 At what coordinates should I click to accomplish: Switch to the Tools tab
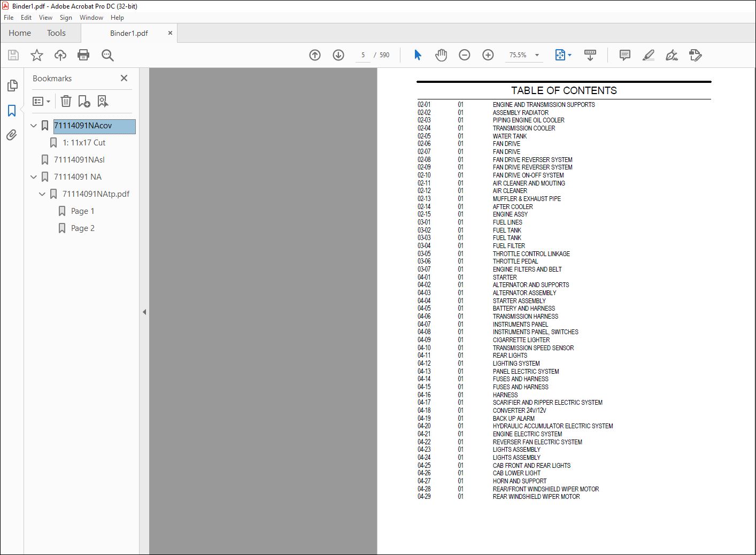56,33
